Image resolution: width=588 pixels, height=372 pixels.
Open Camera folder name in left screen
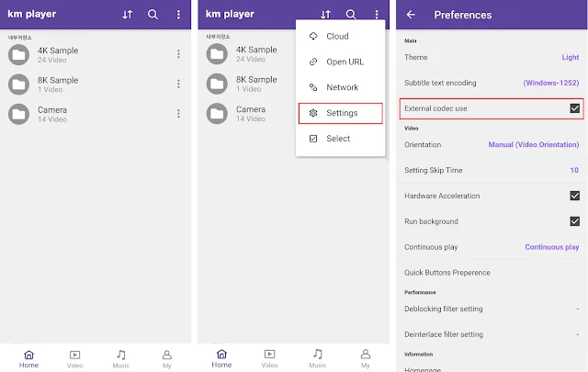[x=52, y=110]
